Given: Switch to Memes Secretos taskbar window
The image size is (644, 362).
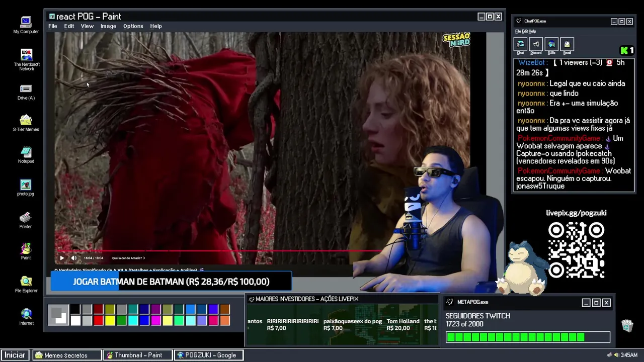Looking at the screenshot, I should (66, 355).
